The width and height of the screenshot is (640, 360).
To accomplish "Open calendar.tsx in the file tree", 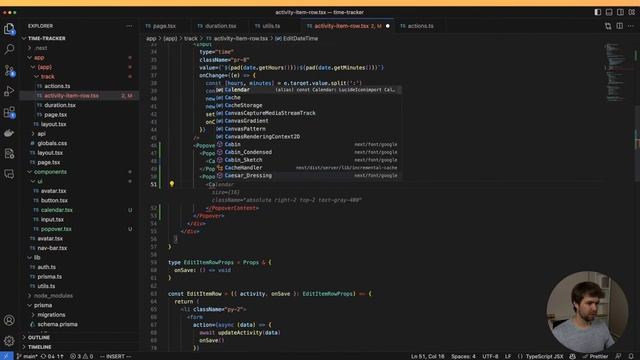I will 56,210.
